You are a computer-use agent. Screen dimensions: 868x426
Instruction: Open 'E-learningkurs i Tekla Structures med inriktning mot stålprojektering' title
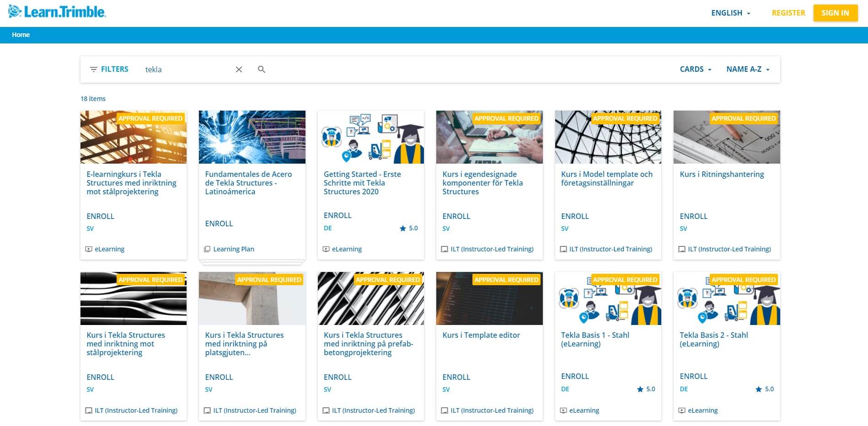tap(132, 183)
